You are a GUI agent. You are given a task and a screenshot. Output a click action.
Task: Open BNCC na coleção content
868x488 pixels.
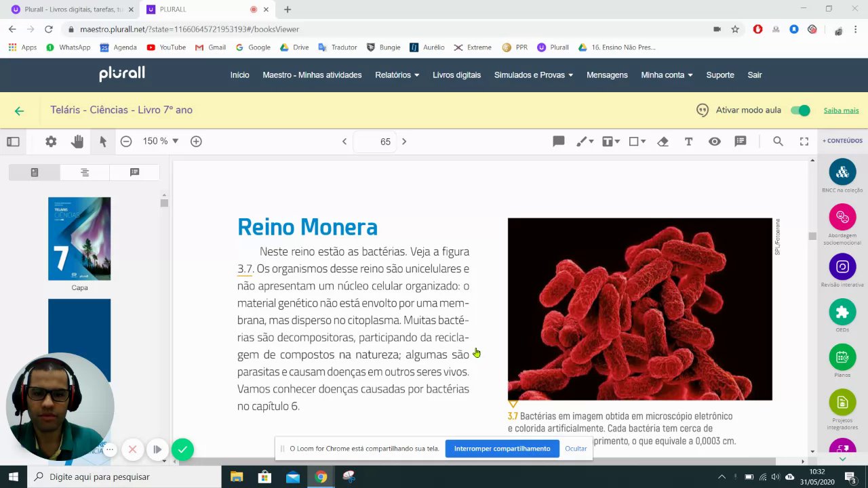[842, 173]
